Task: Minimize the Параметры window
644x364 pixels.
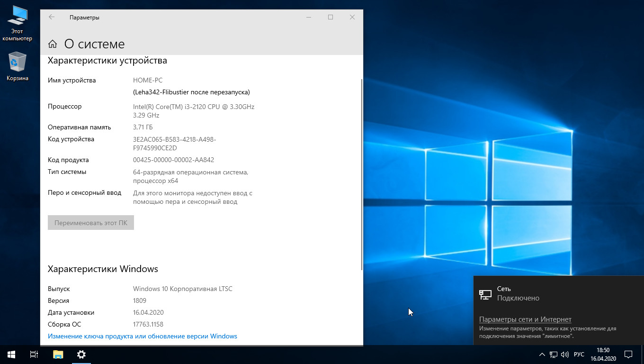Action: [309, 17]
